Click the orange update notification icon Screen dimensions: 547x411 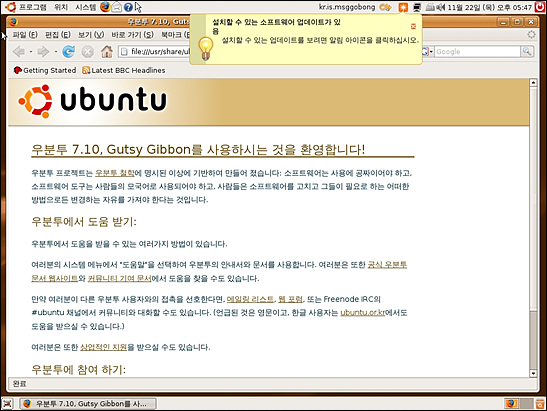[x=403, y=7]
